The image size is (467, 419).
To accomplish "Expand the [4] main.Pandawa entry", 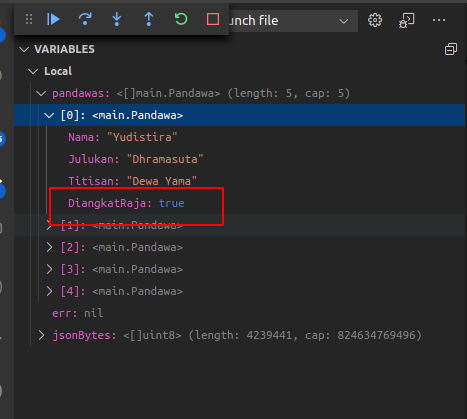I will [x=49, y=291].
